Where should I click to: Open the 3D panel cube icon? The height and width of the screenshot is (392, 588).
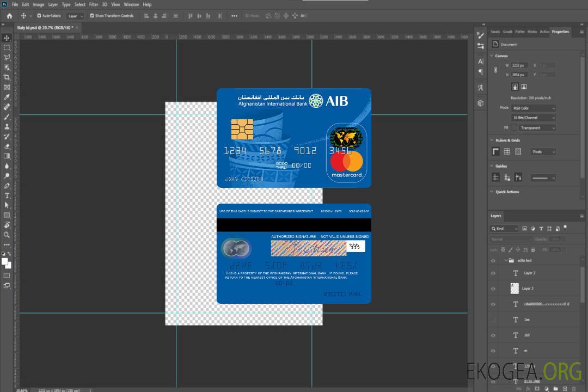480,103
